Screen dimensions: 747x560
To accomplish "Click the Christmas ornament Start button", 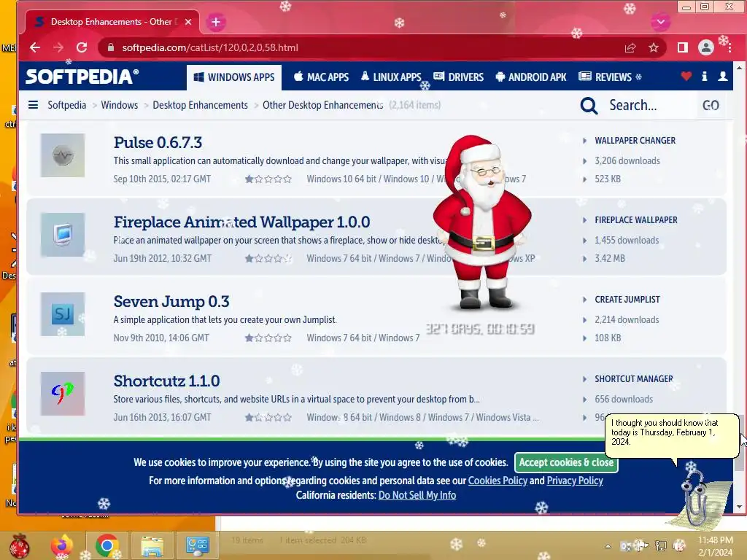I will pos(19,546).
